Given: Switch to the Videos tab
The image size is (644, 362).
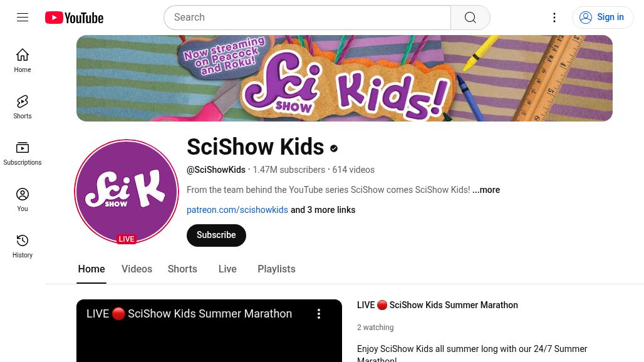Looking at the screenshot, I should [x=137, y=269].
